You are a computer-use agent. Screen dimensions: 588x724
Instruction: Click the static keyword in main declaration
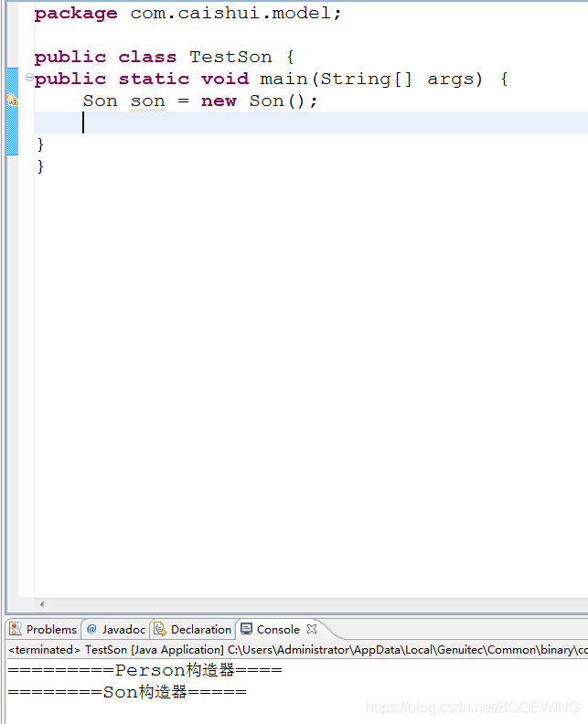tap(154, 79)
